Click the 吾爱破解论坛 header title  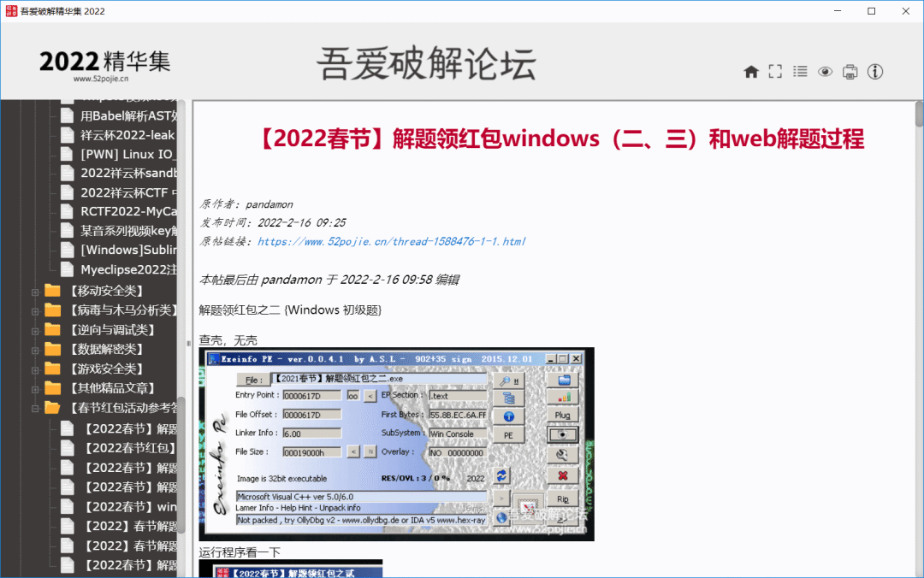[x=426, y=63]
